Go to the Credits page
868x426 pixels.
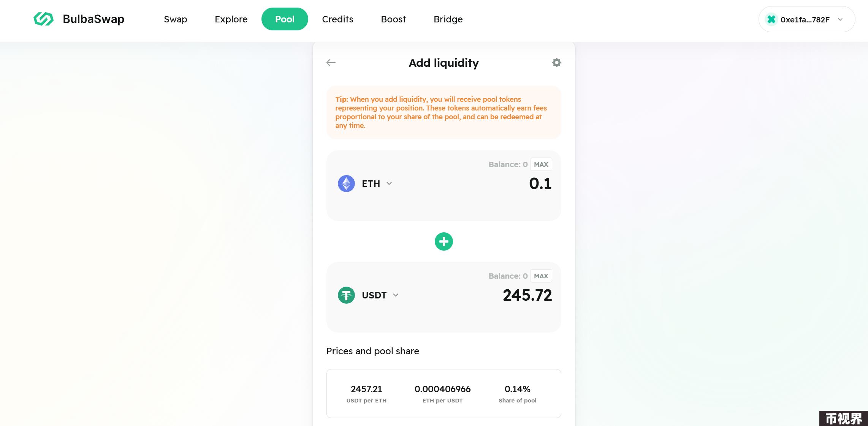click(337, 19)
